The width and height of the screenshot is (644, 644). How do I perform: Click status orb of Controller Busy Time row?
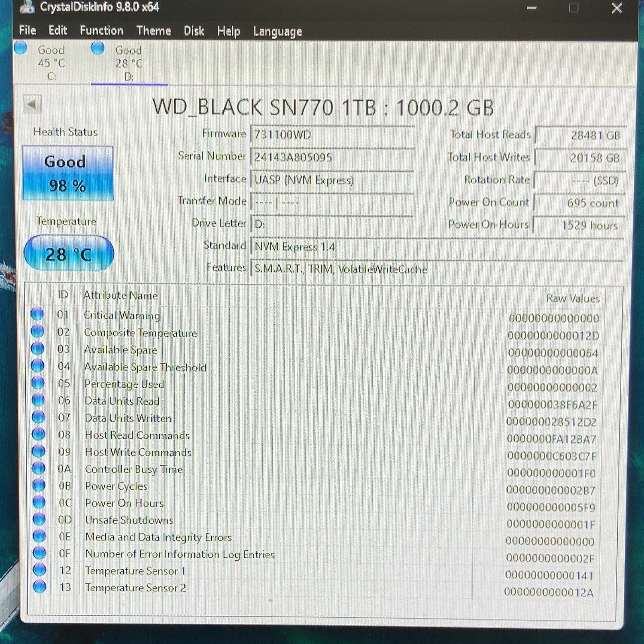[39, 468]
